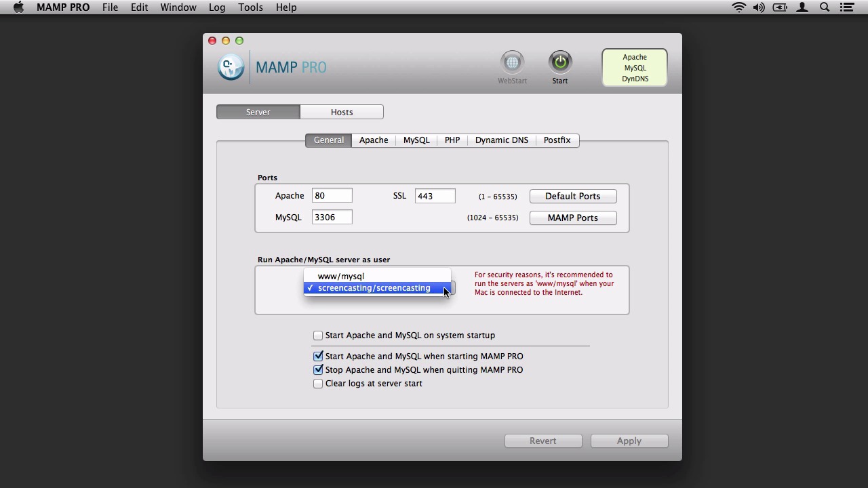Switch to the Apache tab
Image resolution: width=868 pixels, height=488 pixels.
(374, 140)
